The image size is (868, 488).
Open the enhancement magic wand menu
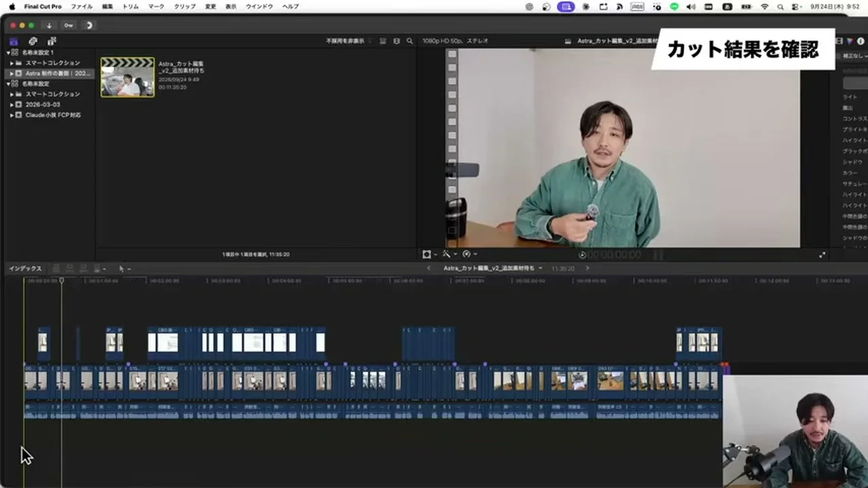click(x=449, y=254)
